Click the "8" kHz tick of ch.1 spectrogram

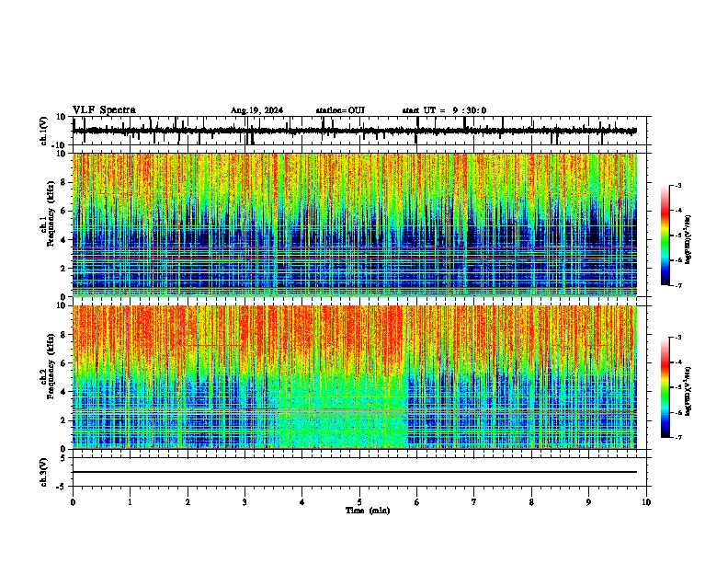65,183
